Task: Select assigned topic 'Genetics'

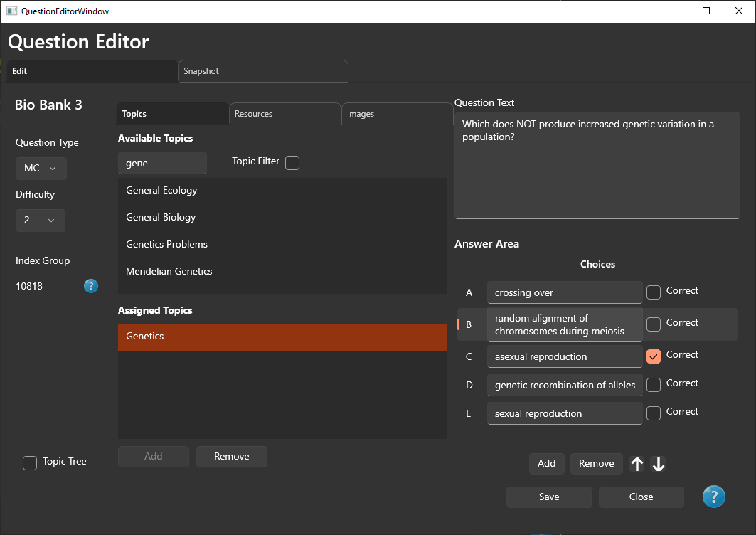Action: [x=282, y=337]
